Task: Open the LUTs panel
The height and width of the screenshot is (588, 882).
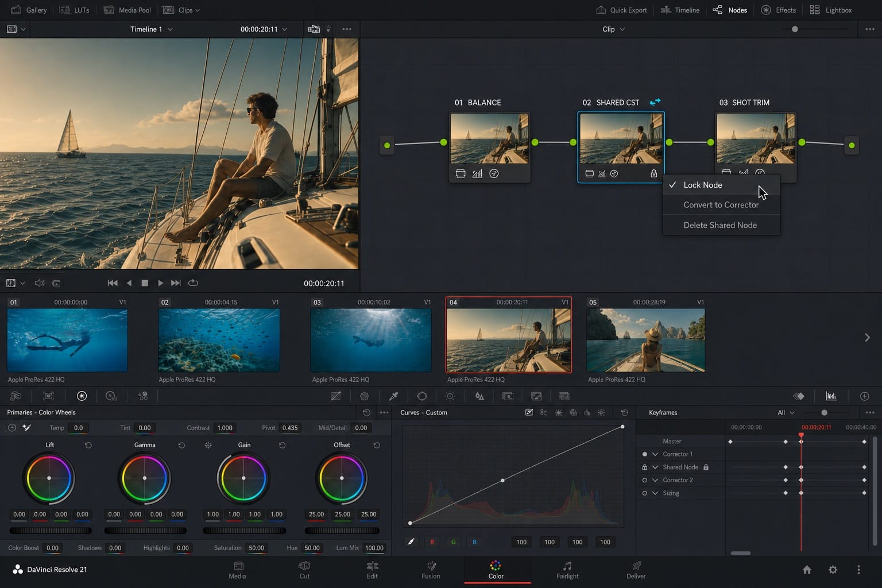Action: click(x=74, y=10)
